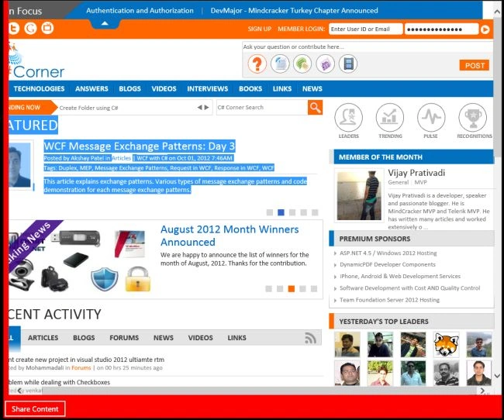Click the Share Content button
Image resolution: width=504 pixels, height=420 pixels.
pos(35,408)
